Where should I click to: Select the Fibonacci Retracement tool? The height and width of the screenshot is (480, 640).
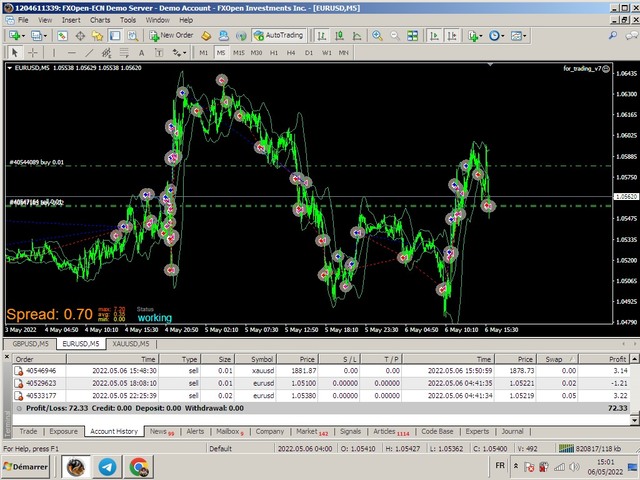[124, 53]
